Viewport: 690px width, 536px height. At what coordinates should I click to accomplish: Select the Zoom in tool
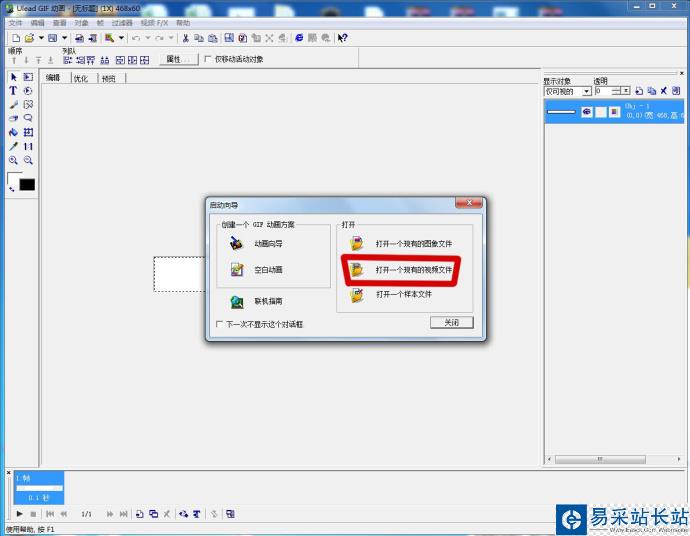pos(14,160)
